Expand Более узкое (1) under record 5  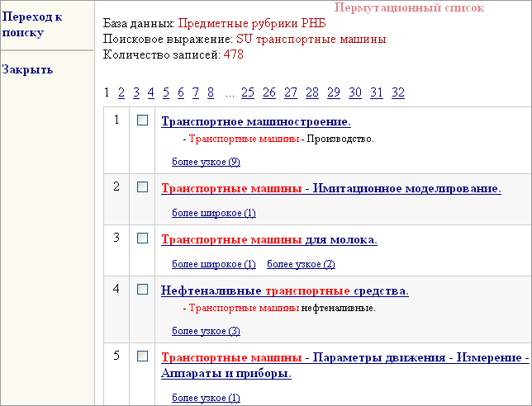(x=206, y=398)
